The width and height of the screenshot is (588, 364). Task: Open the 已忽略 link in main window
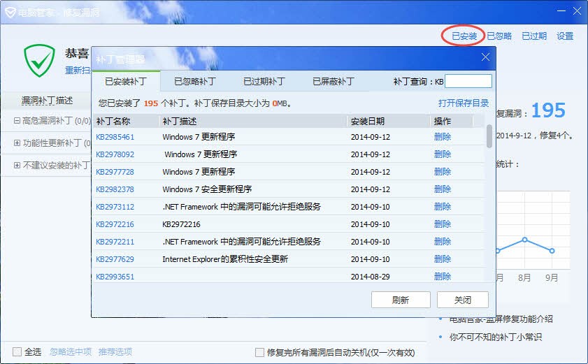(499, 36)
